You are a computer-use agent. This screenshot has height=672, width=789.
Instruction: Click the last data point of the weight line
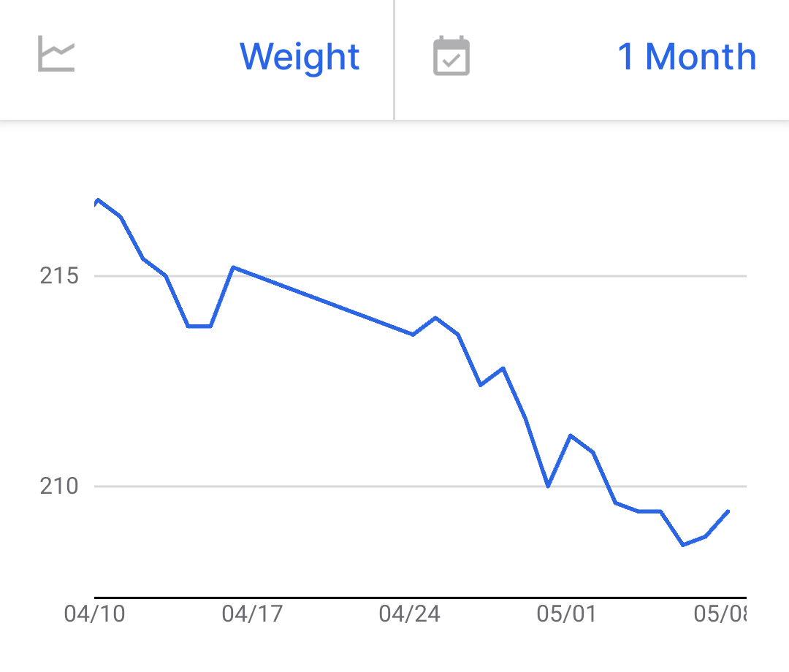pos(728,511)
